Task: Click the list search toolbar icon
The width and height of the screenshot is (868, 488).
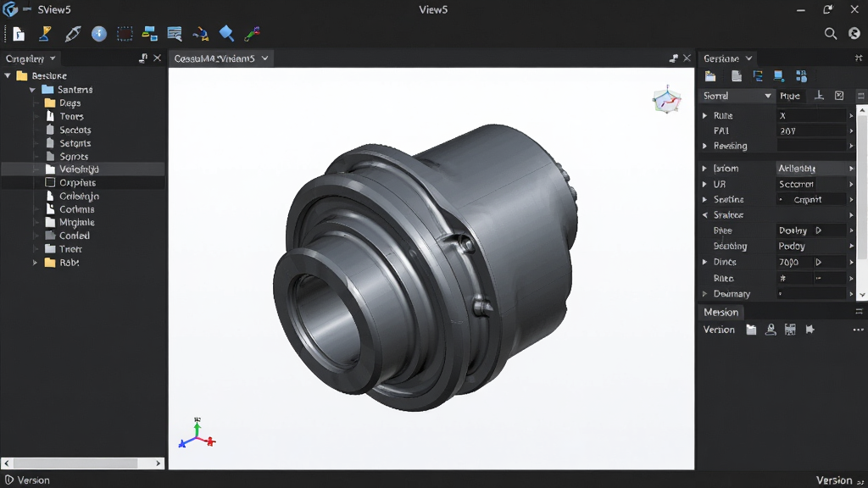Action: tap(175, 34)
